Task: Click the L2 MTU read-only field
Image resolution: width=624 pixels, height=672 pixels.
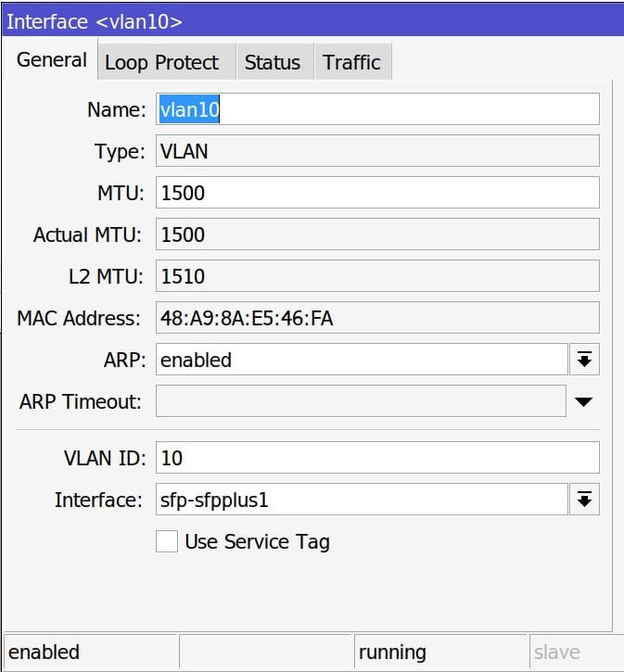Action: (x=376, y=276)
